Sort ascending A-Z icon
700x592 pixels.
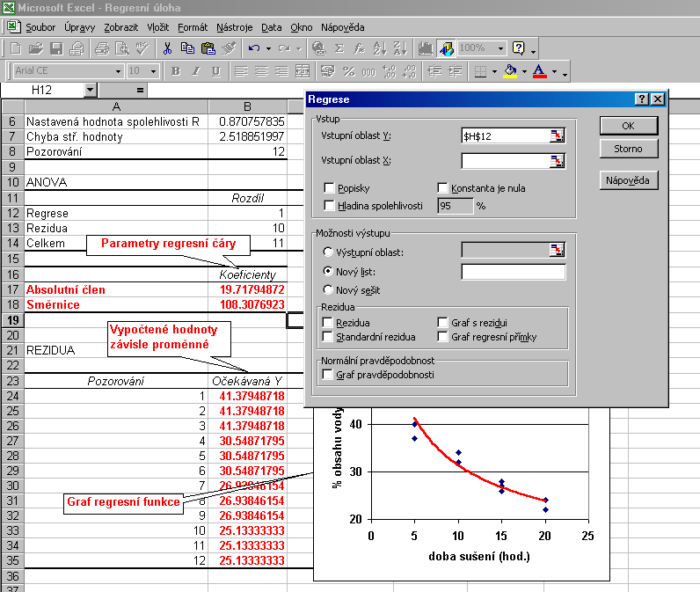point(380,48)
